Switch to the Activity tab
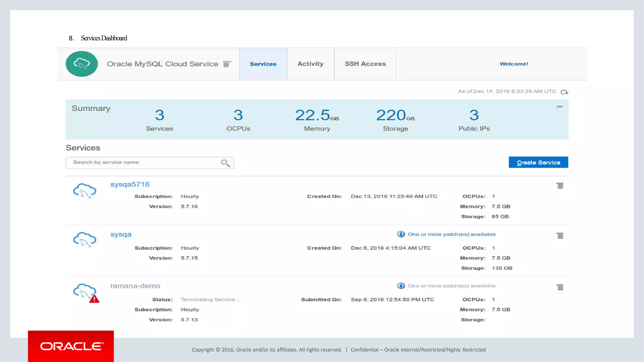This screenshot has height=362, width=644. click(x=311, y=64)
